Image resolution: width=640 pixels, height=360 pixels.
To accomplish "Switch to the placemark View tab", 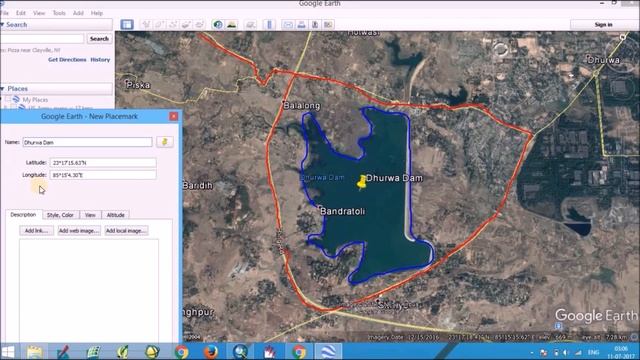I will pyautogui.click(x=90, y=215).
